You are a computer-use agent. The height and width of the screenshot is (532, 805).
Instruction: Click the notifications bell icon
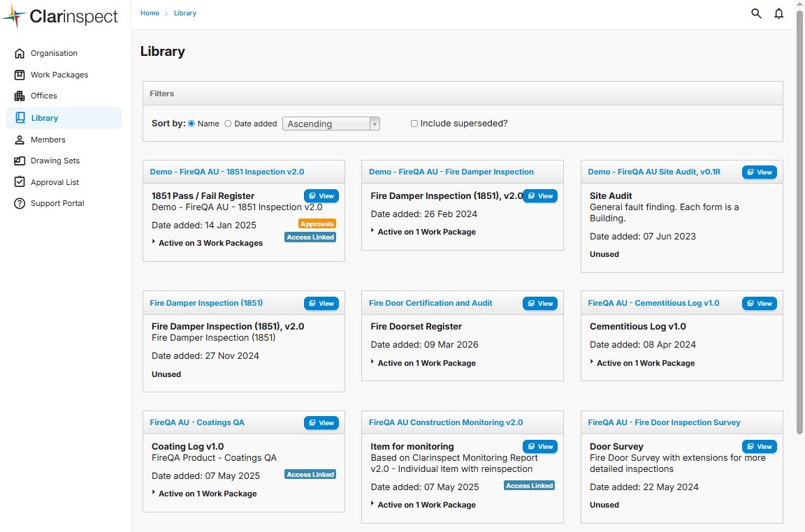[778, 13]
